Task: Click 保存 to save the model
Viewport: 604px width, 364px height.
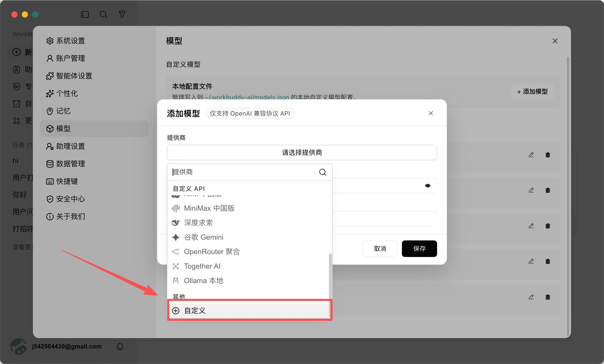Action: click(x=419, y=249)
